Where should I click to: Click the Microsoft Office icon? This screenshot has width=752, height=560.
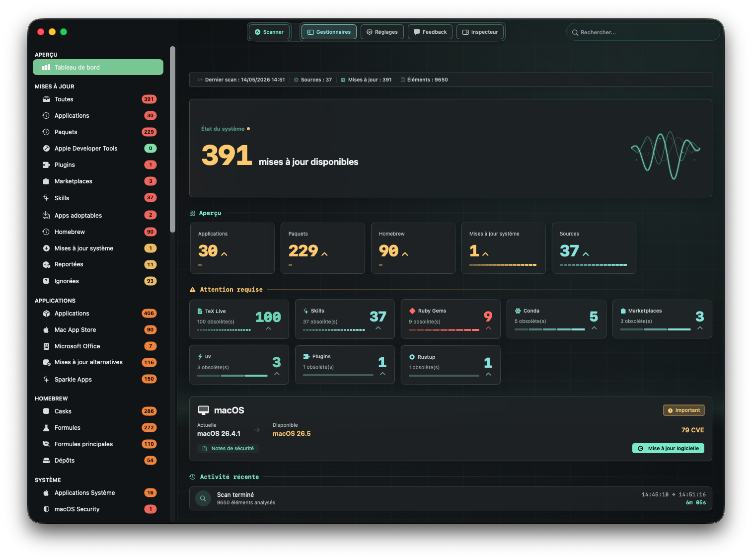pyautogui.click(x=46, y=346)
